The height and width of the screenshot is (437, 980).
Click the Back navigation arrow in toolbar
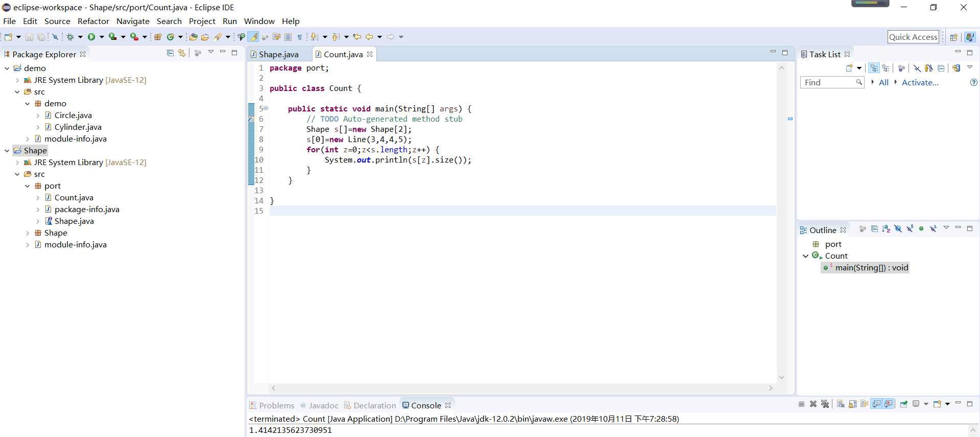click(x=369, y=37)
